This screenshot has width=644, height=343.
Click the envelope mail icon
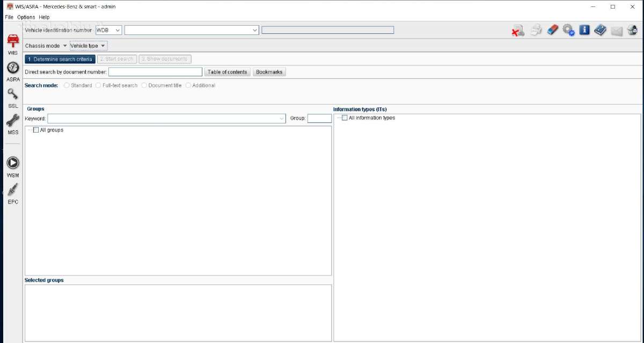coord(617,31)
